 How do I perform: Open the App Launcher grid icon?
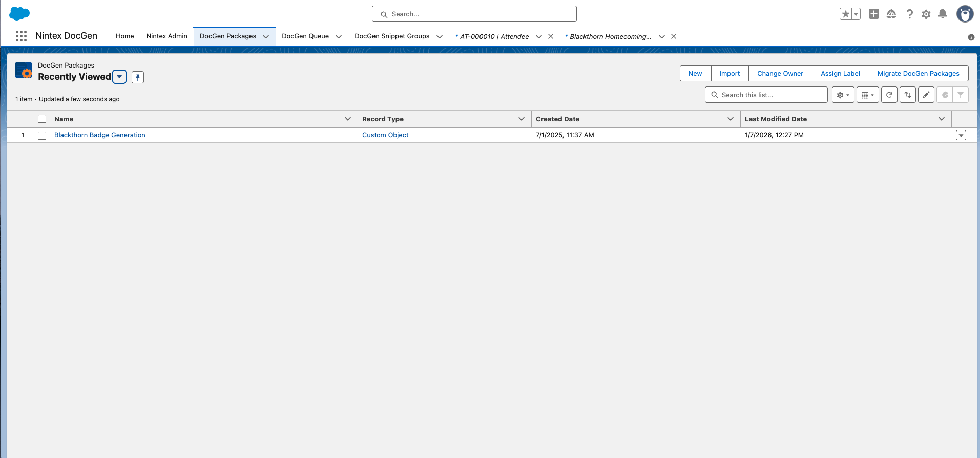pyautogui.click(x=21, y=36)
